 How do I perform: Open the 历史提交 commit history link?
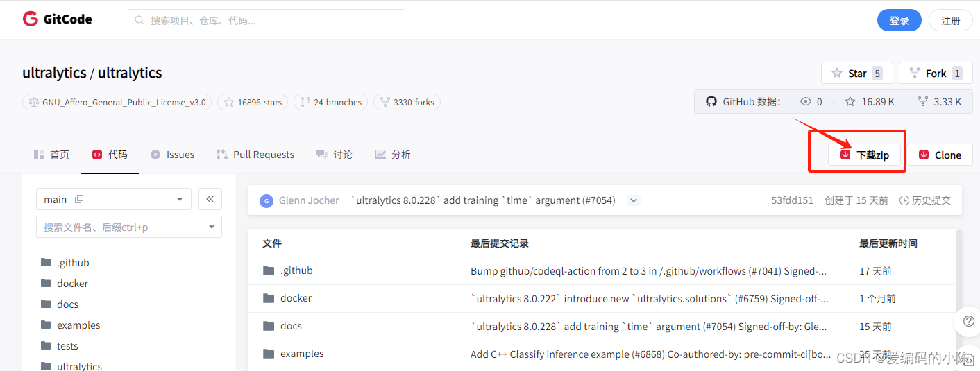[925, 200]
